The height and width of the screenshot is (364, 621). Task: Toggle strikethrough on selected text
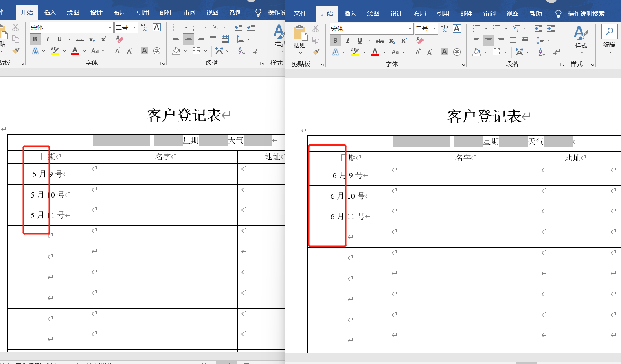[380, 41]
